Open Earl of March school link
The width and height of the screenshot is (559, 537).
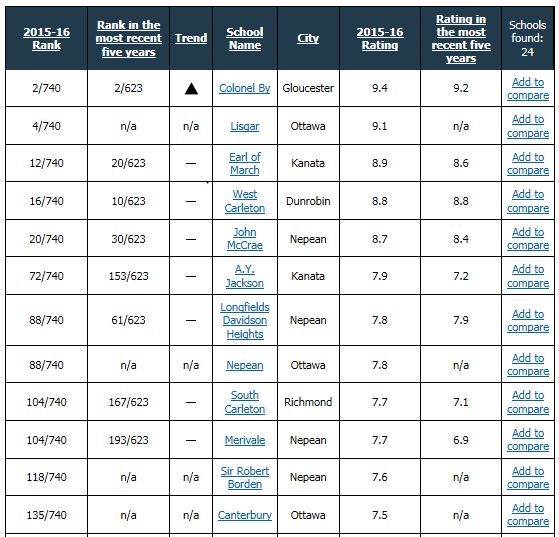[245, 164]
